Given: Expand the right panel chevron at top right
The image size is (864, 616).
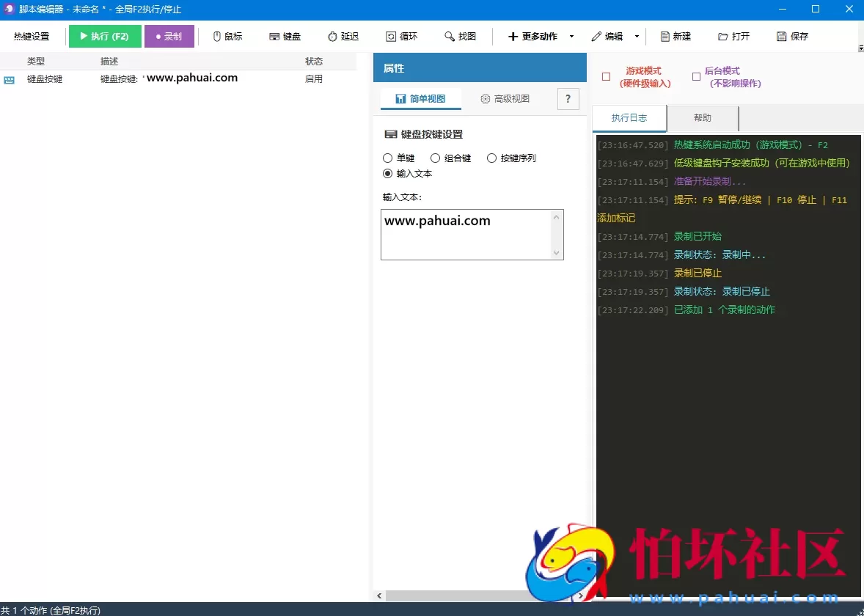Looking at the screenshot, I should coord(860,48).
